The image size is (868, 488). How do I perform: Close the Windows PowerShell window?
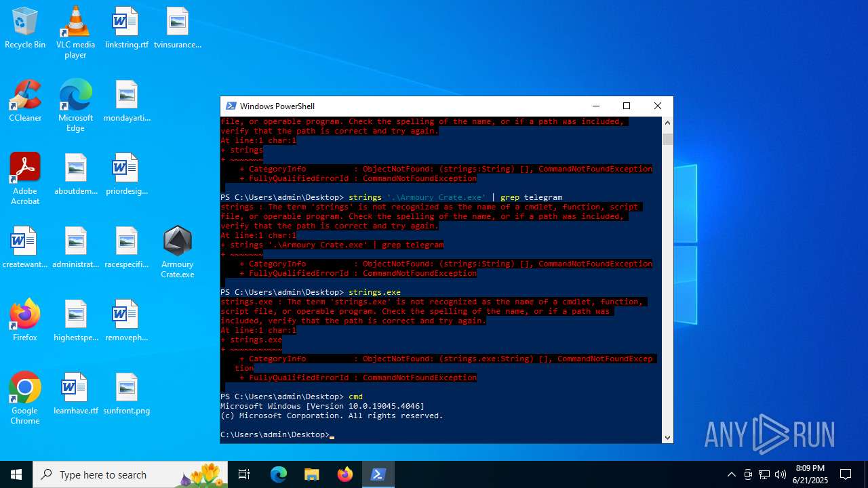[657, 106]
